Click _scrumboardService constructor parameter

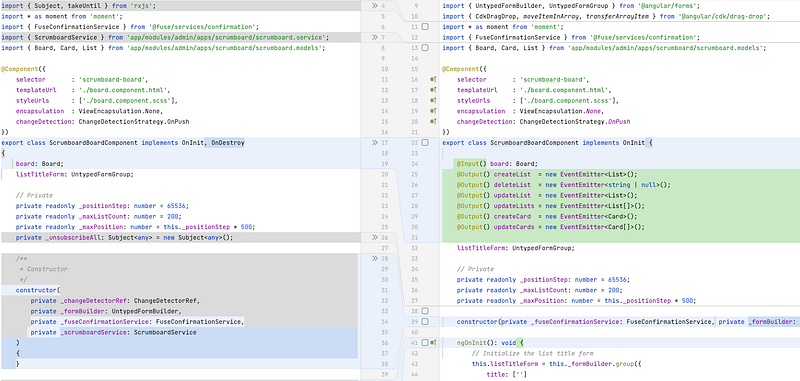point(92,333)
